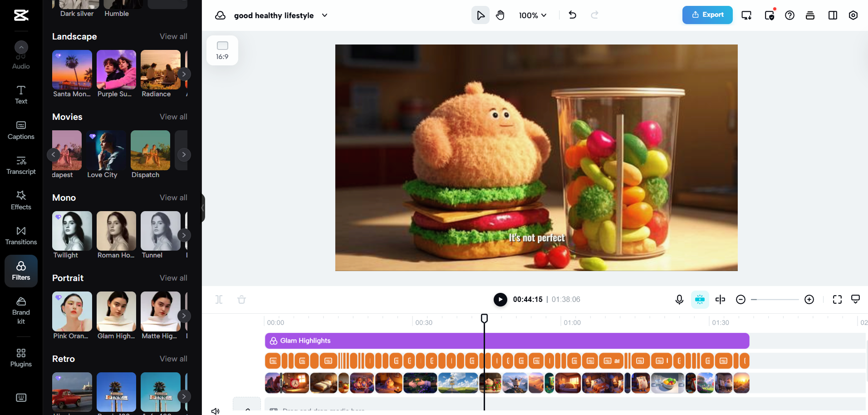Show next Landscape filters with arrow
The height and width of the screenshot is (415, 868).
184,74
